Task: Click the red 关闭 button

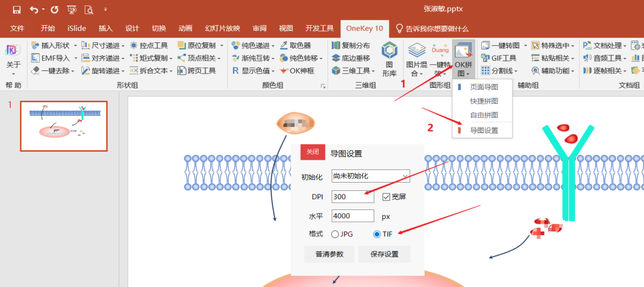Action: tap(313, 152)
